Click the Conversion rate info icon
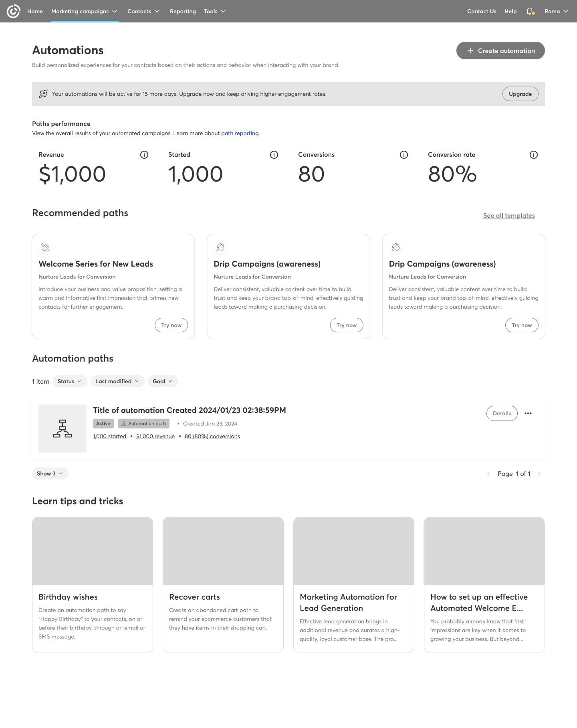 [x=534, y=155]
